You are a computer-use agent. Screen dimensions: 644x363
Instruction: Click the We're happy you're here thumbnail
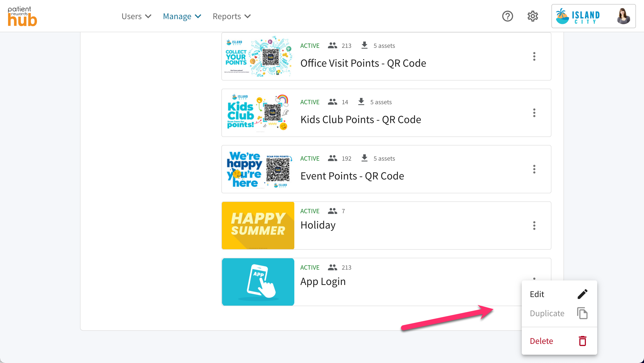tap(258, 169)
